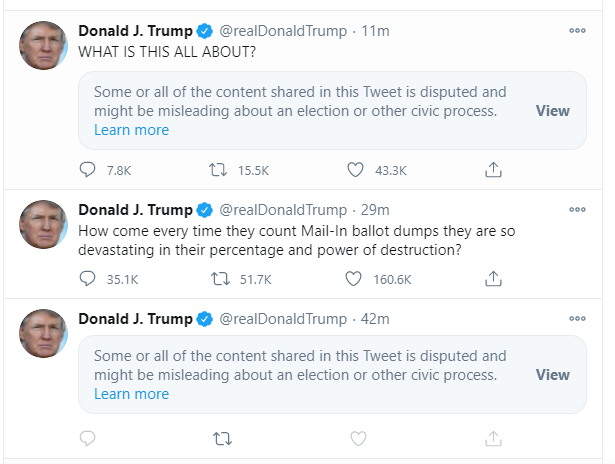Viewport: 615px width, 464px height.
Task: Open more options menu on the 29m tweet
Action: point(577,209)
